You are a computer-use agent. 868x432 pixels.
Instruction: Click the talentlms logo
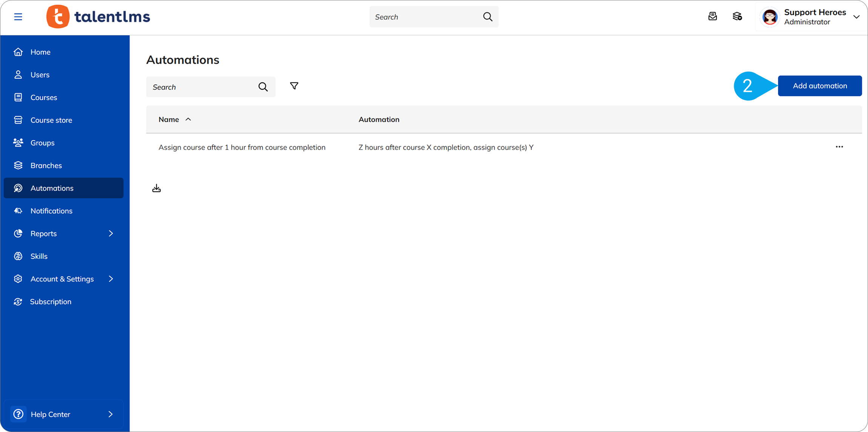[98, 17]
